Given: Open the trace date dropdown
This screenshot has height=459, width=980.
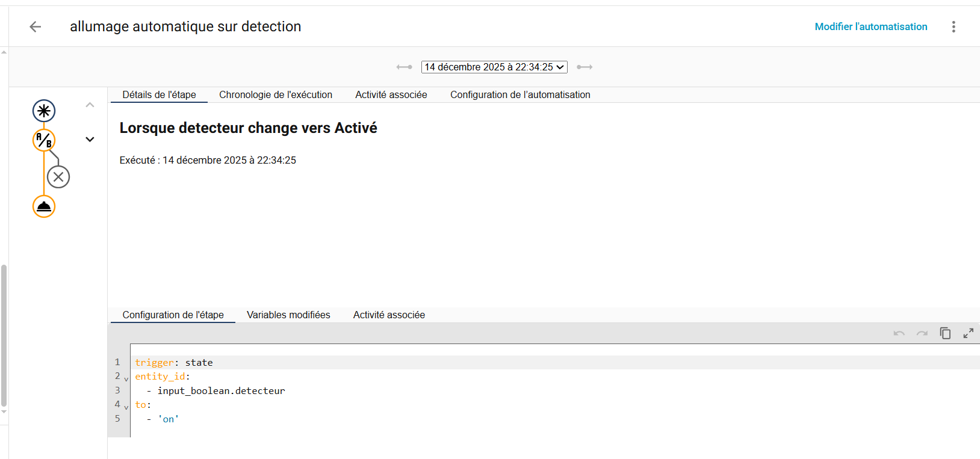Looking at the screenshot, I should click(x=494, y=67).
